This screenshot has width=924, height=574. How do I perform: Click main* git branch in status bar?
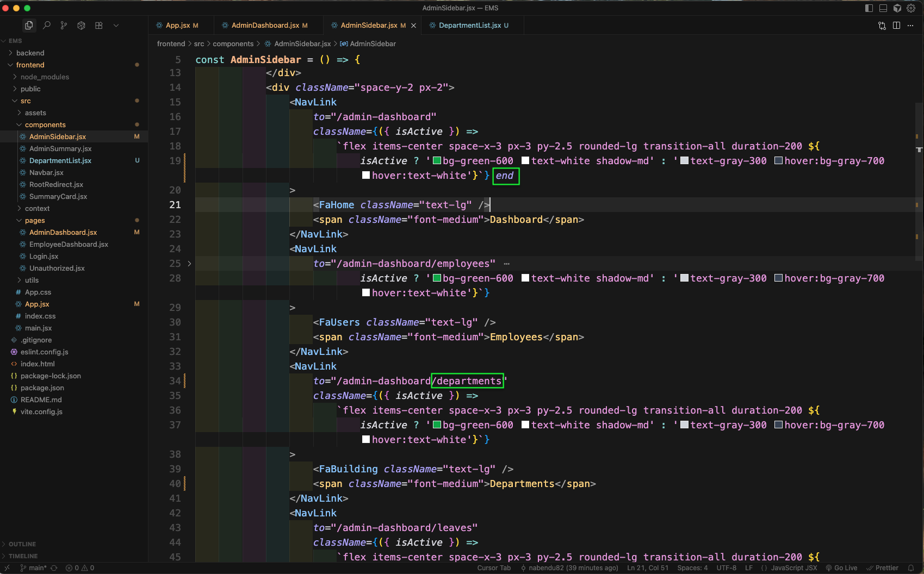(x=34, y=568)
